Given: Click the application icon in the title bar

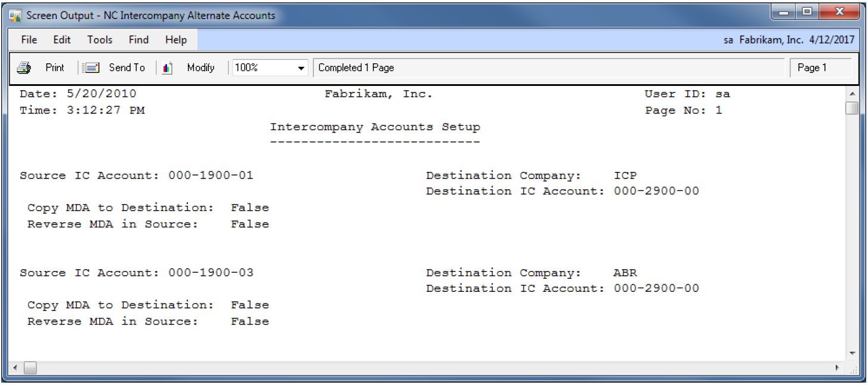Looking at the screenshot, I should click(15, 16).
